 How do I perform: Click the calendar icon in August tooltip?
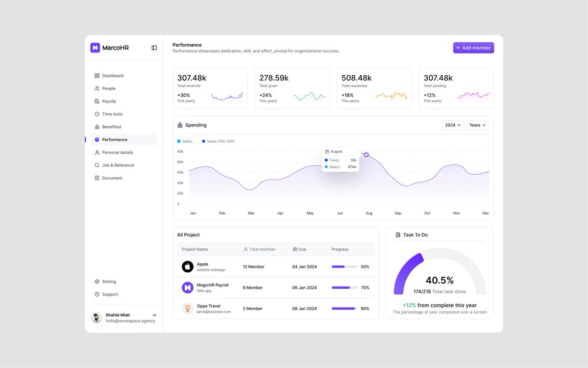click(x=327, y=152)
